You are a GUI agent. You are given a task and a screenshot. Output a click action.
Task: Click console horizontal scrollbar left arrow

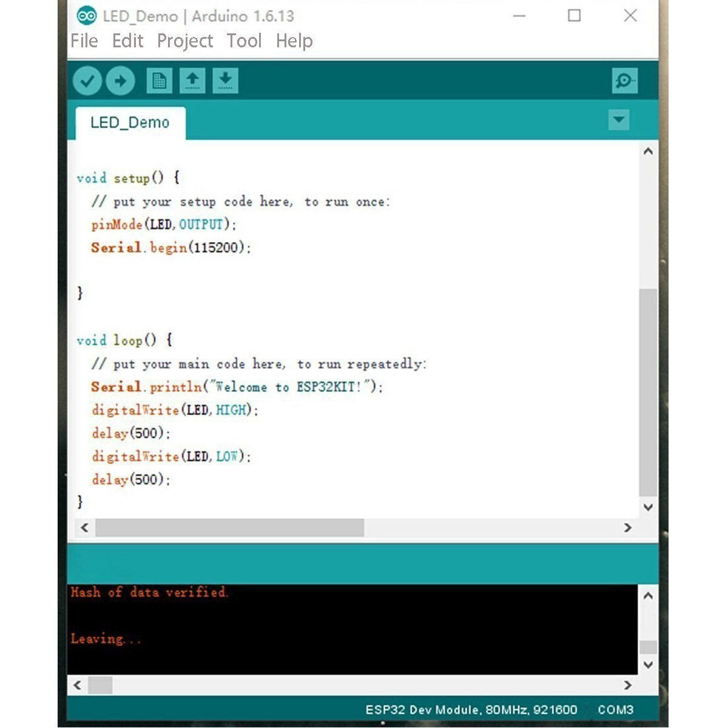pyautogui.click(x=77, y=686)
